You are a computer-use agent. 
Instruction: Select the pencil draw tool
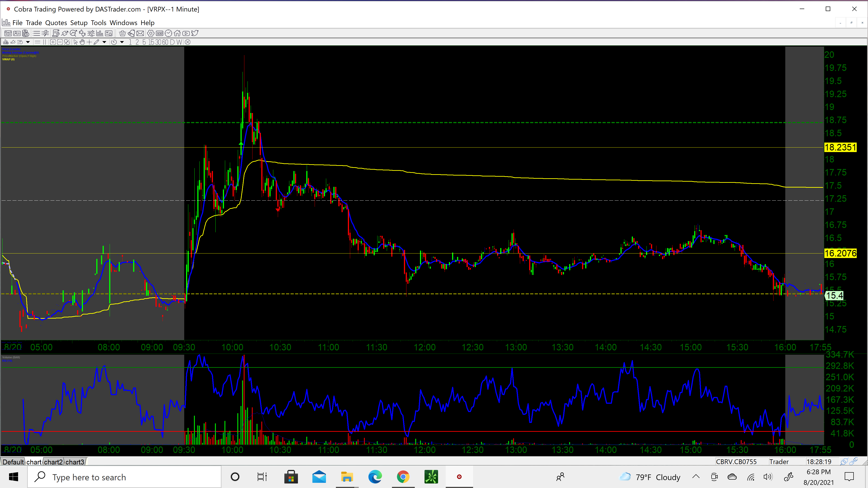(x=96, y=42)
